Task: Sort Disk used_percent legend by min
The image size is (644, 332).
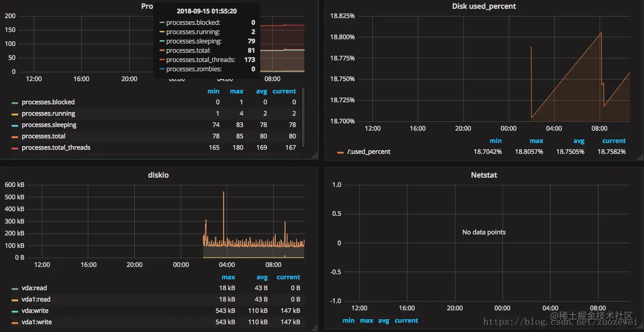Action: (x=496, y=141)
